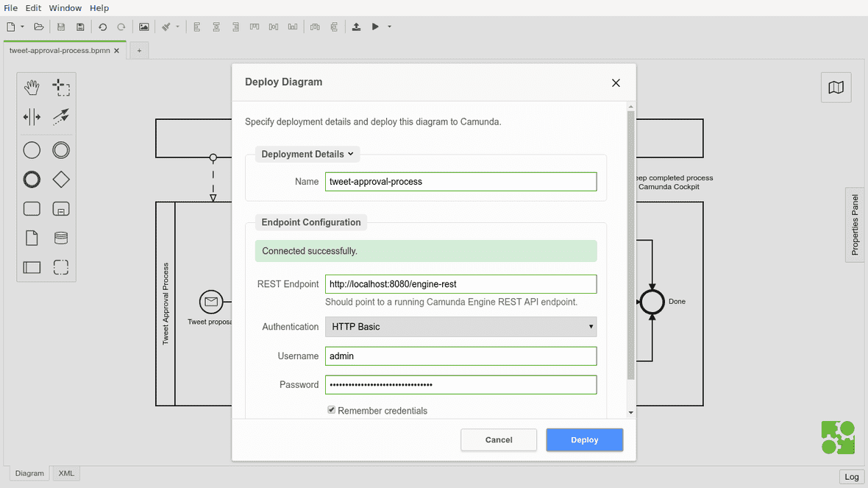Choose the Space tool in palette
This screenshot has height=488, width=868.
[x=32, y=117]
